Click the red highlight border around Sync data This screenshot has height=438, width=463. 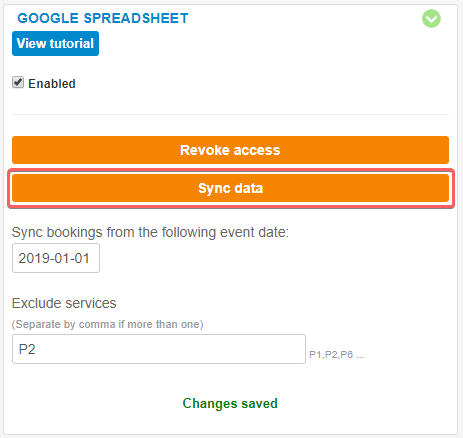231,171
